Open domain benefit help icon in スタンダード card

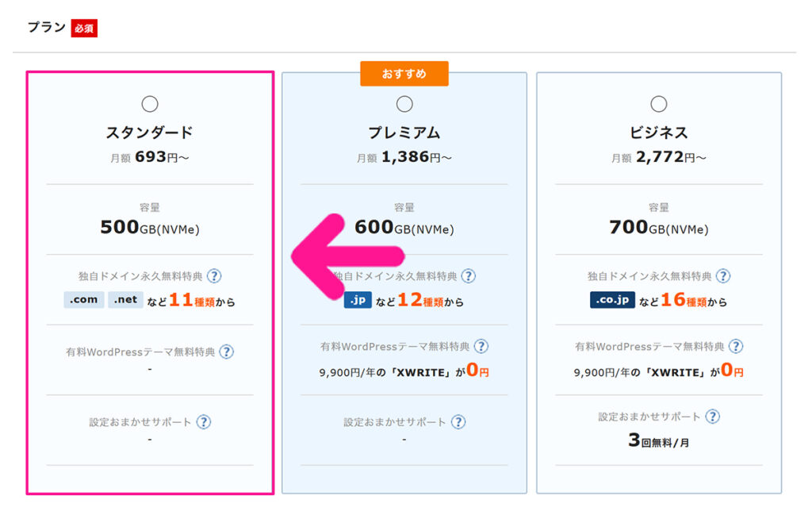[x=214, y=277]
